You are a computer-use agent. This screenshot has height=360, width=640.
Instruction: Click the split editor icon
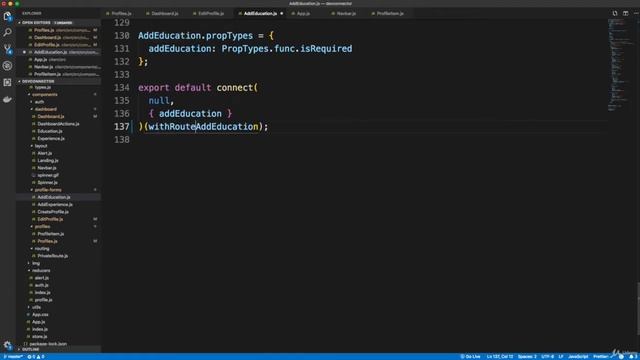coord(626,13)
